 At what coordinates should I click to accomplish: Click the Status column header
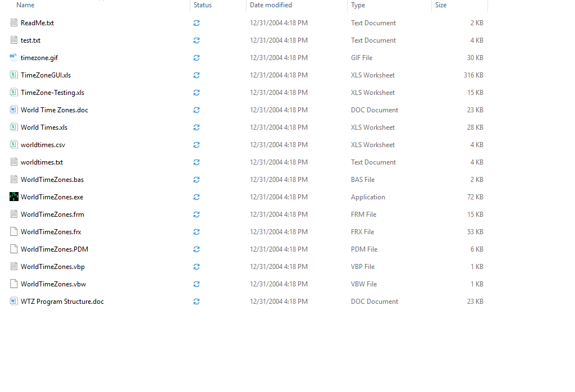click(203, 5)
